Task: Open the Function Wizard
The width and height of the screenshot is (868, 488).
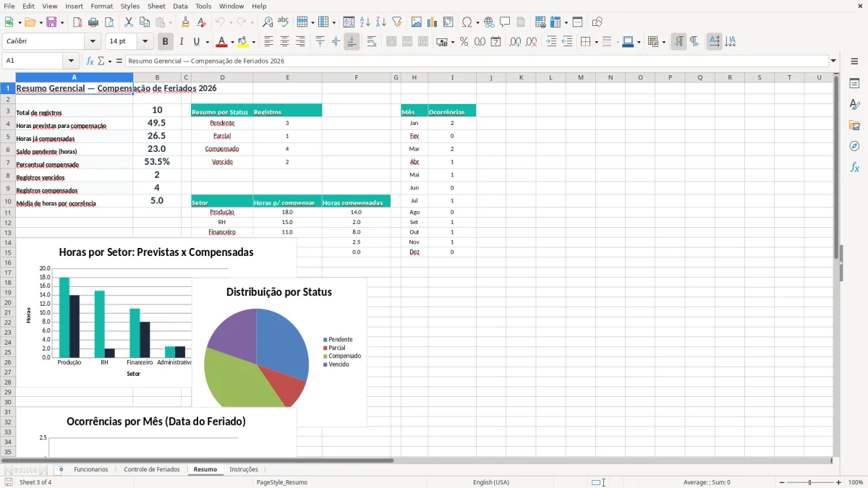Action: coord(90,61)
